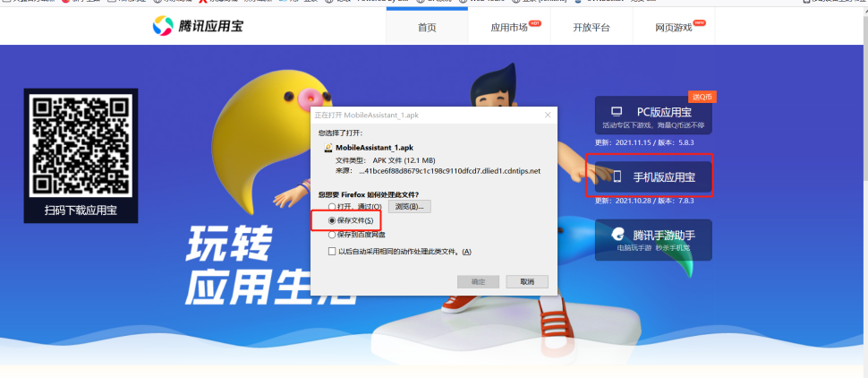Viewport: 868px width, 378px height.
Task: Select the 保存到百度网盘 radio option
Action: (332, 235)
